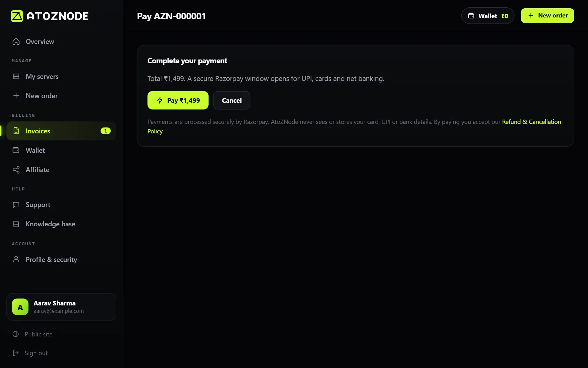This screenshot has height=368, width=588.
Task: Click the My servers icon
Action: (16, 76)
